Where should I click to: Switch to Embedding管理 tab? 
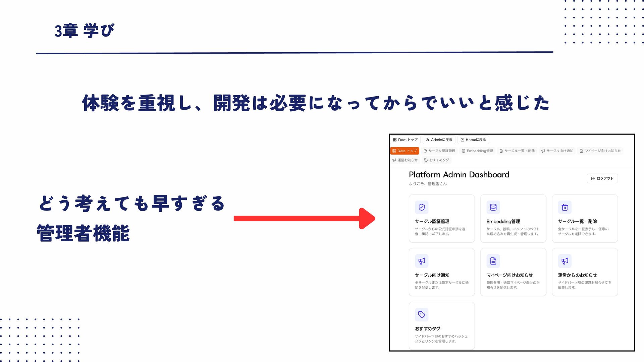477,151
